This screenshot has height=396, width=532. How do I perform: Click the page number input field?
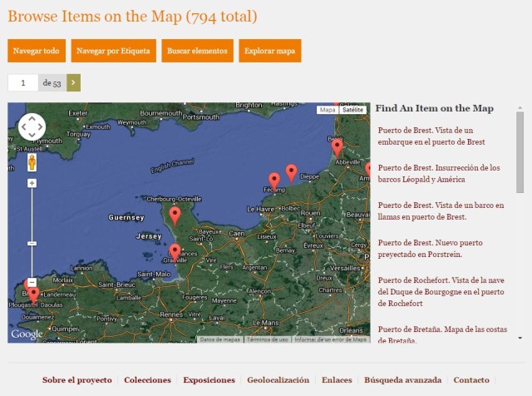pos(23,82)
